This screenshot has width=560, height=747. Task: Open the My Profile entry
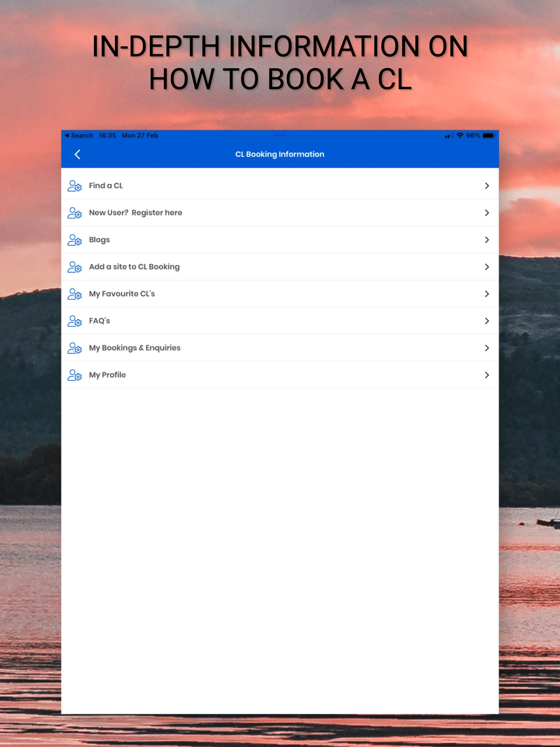tap(280, 375)
